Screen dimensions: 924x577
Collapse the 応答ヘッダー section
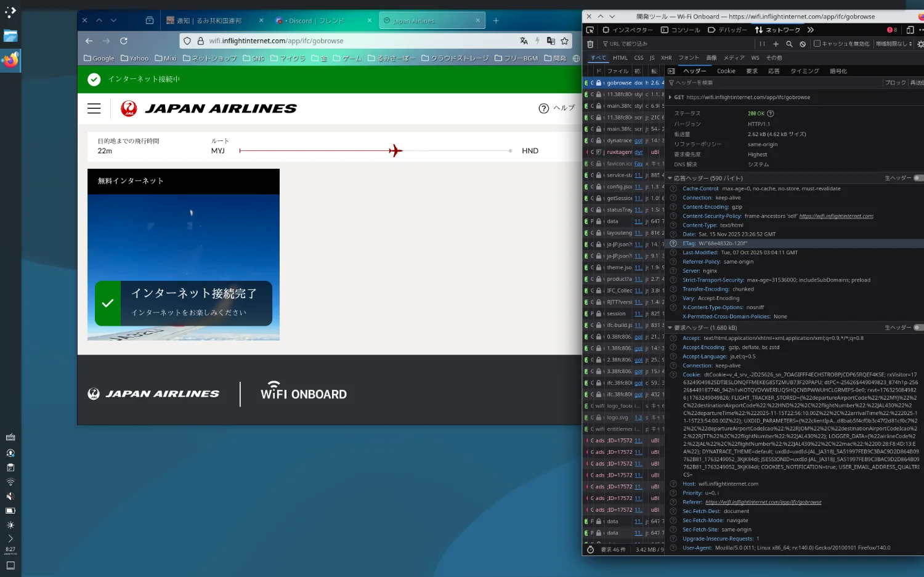pos(670,179)
